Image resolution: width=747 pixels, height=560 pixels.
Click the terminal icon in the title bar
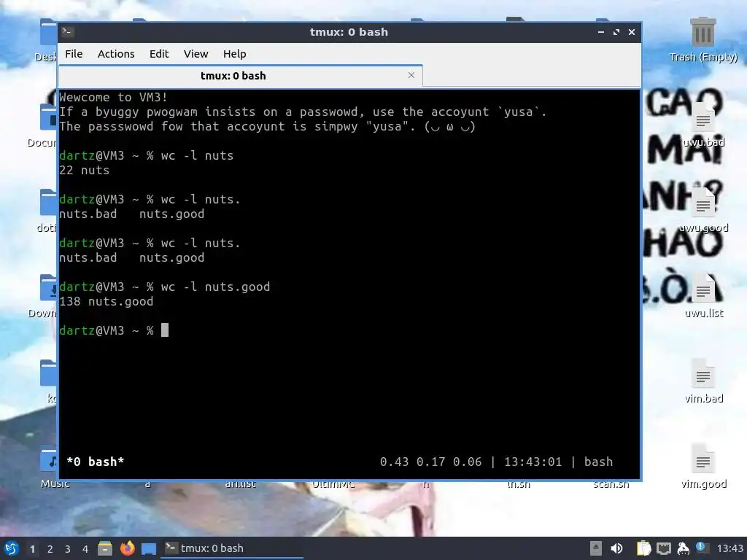pos(67,32)
